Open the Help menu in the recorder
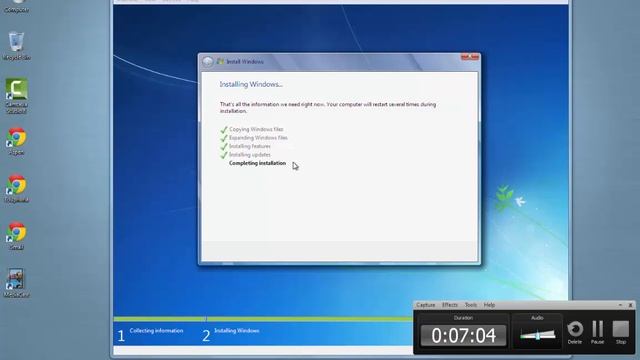The image size is (640, 360). [489, 305]
